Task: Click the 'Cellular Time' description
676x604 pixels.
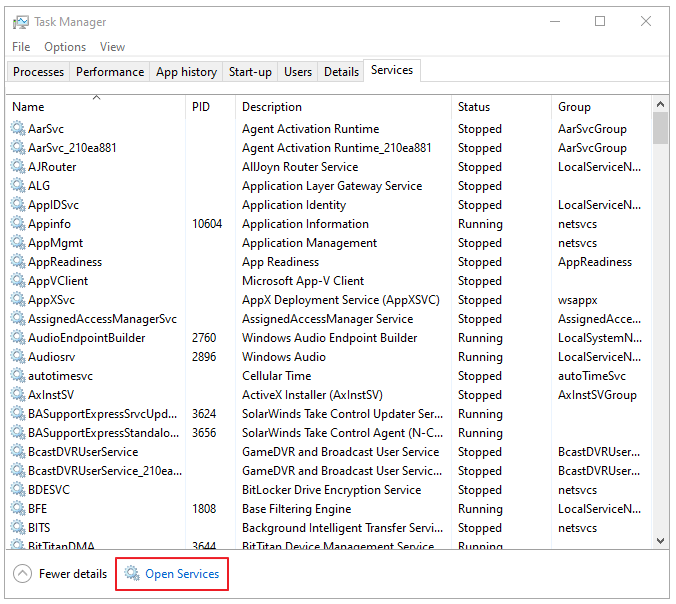Action: (276, 376)
